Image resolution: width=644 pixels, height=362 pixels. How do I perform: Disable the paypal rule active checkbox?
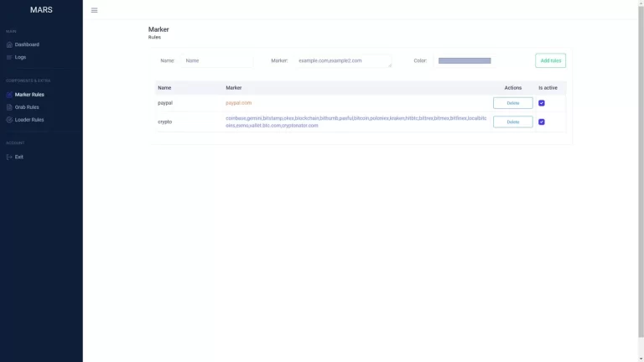542,103
